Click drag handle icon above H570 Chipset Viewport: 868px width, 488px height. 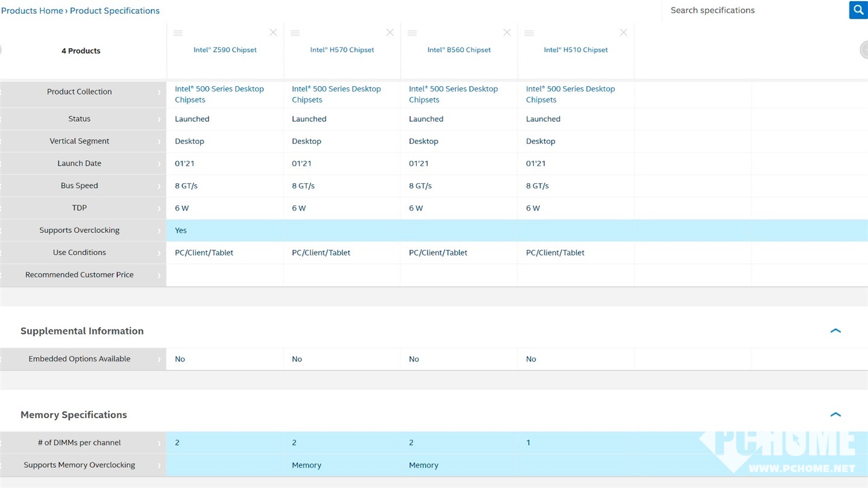(x=295, y=33)
